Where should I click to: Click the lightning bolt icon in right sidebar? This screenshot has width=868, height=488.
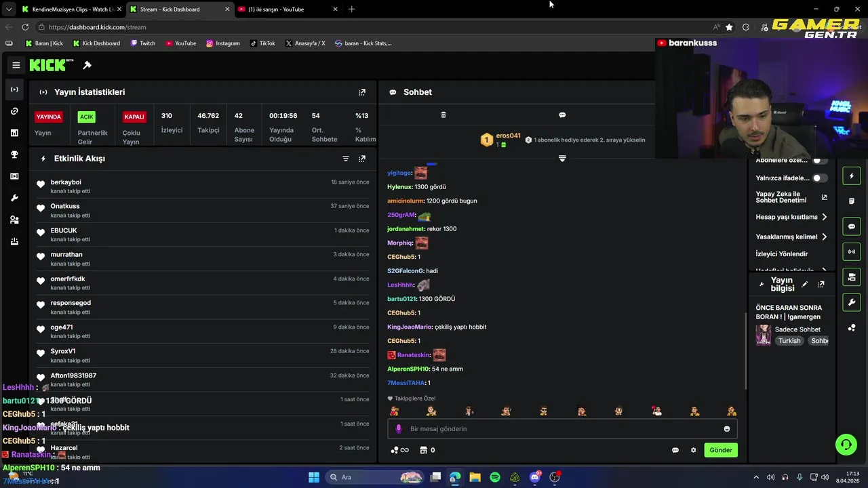[x=852, y=176]
